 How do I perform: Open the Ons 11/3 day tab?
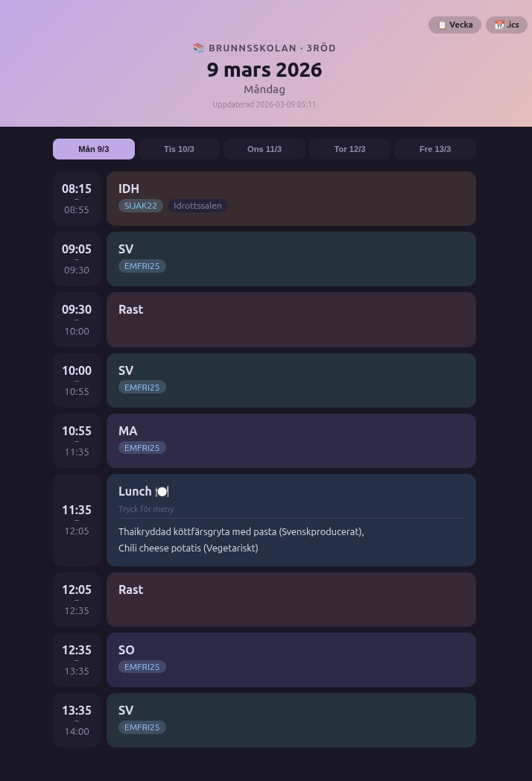(x=265, y=149)
